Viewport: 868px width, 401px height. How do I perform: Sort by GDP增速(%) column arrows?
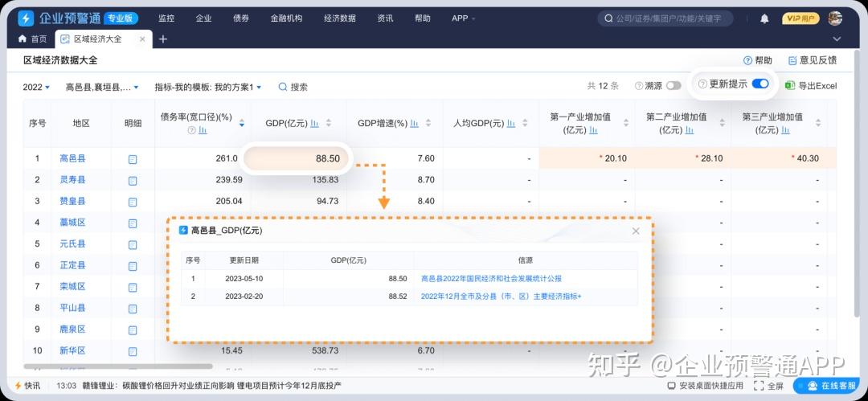pos(428,124)
